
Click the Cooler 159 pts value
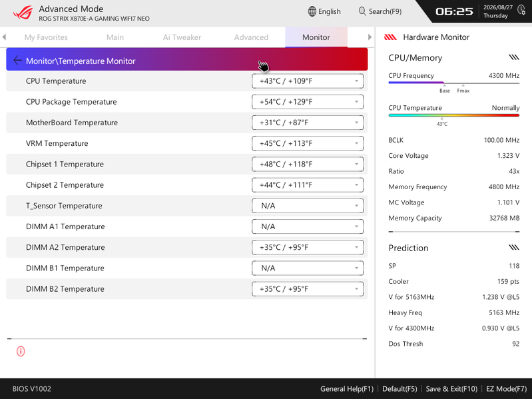508,282
